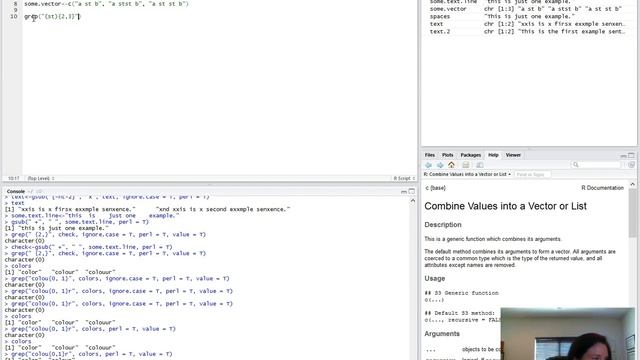Click the 'Combine Values into a Vector or List' heading

(x=505, y=206)
